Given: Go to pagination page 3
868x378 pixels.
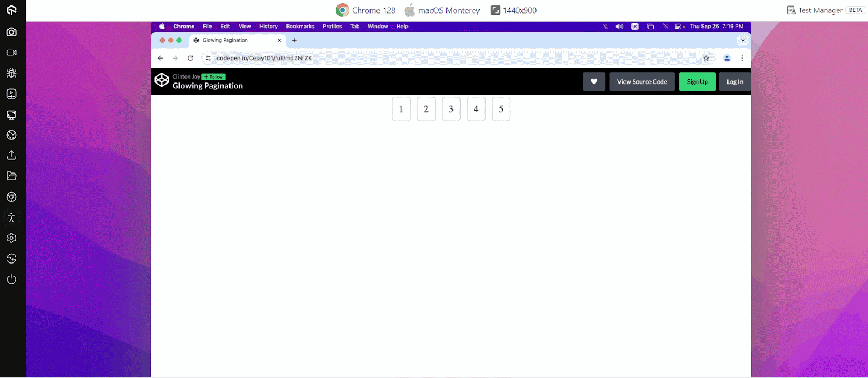Looking at the screenshot, I should tap(451, 109).
